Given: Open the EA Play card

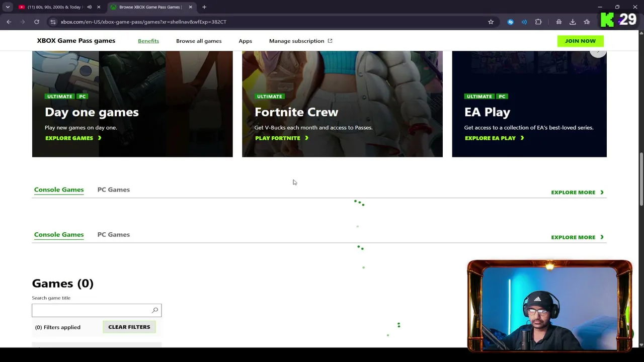Looking at the screenshot, I should 529,104.
